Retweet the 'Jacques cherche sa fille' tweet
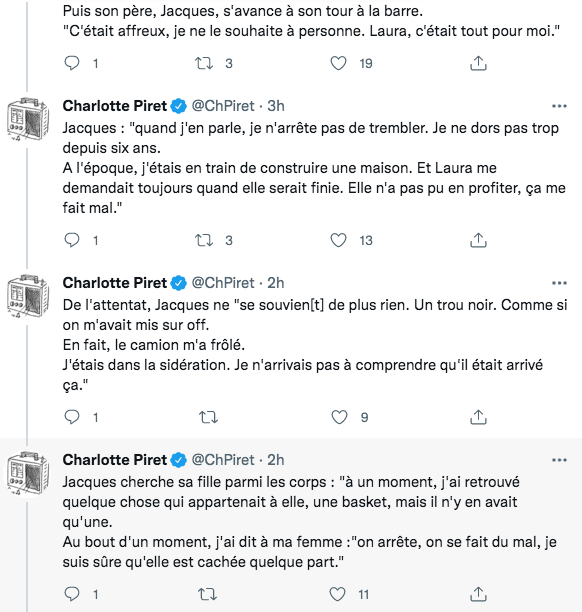This screenshot has width=582, height=612. pos(207,594)
